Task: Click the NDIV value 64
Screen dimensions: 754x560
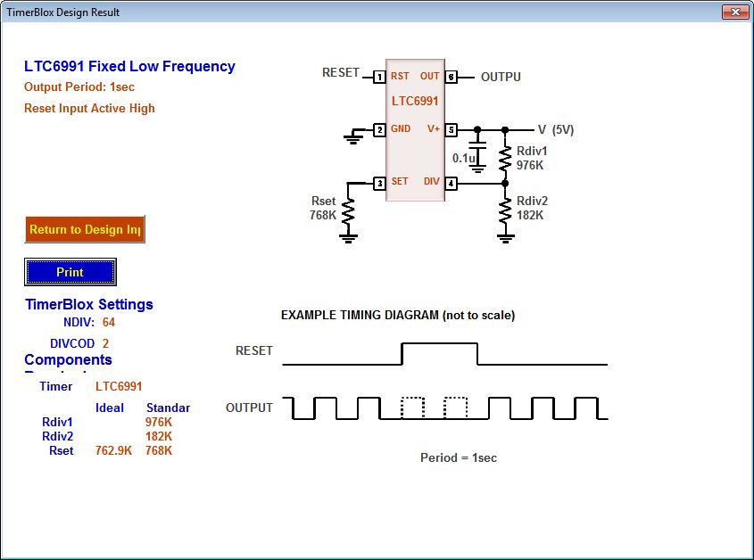Action: point(109,322)
